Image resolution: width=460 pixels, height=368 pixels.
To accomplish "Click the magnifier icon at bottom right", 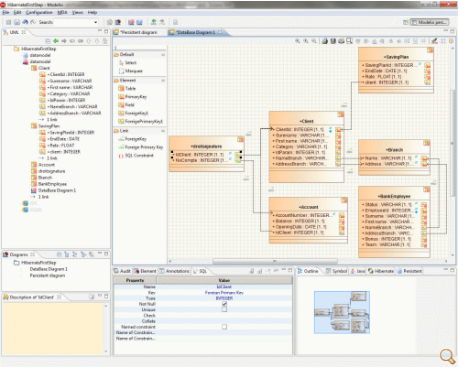I will pyautogui.click(x=447, y=356).
